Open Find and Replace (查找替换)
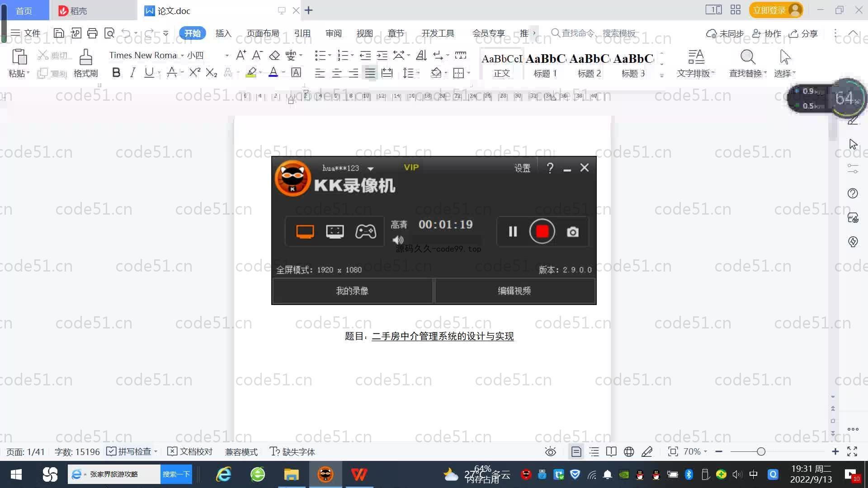This screenshot has width=868, height=488. pos(747,63)
